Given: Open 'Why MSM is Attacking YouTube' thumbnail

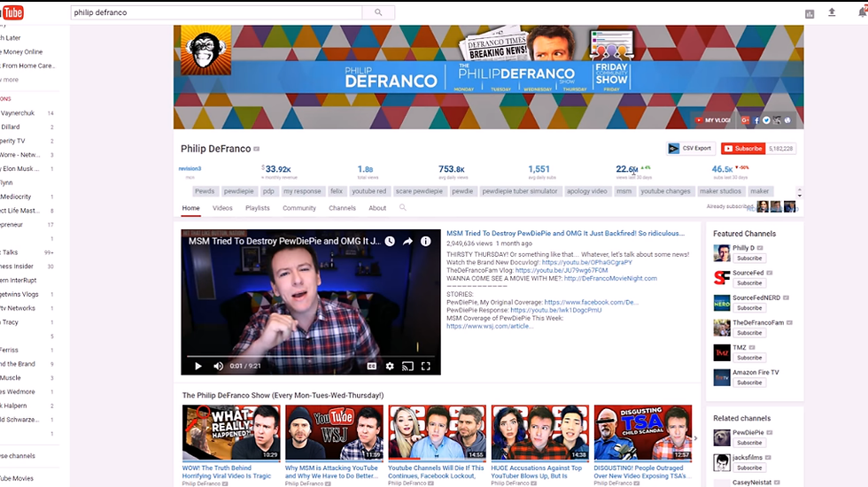Looking at the screenshot, I should [x=335, y=433].
